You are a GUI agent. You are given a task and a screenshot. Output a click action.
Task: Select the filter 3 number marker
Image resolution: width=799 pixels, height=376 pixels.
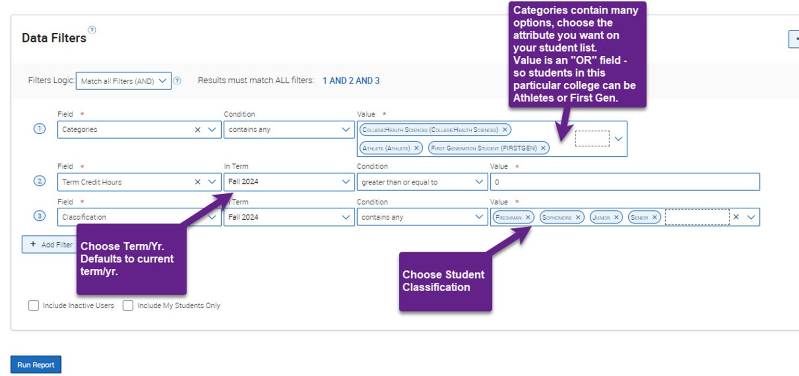tap(40, 216)
